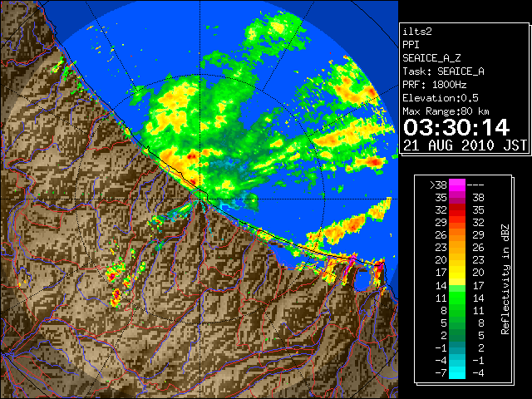The width and height of the screenshot is (532, 399).
Task: Select the "PPI" scan type label
Action: click(x=411, y=45)
